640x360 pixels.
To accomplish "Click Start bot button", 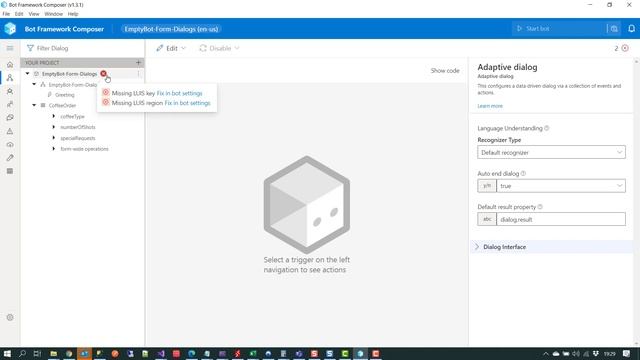I will tap(558, 29).
